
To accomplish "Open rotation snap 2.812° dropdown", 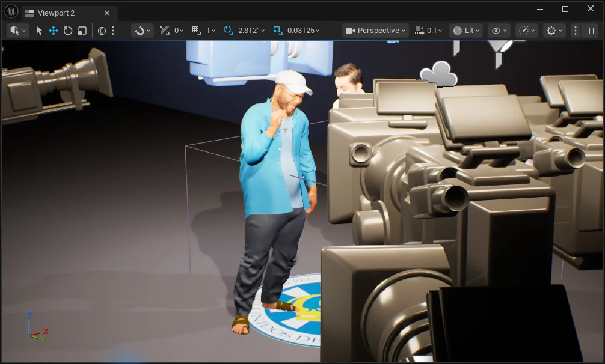I will pyautogui.click(x=251, y=31).
